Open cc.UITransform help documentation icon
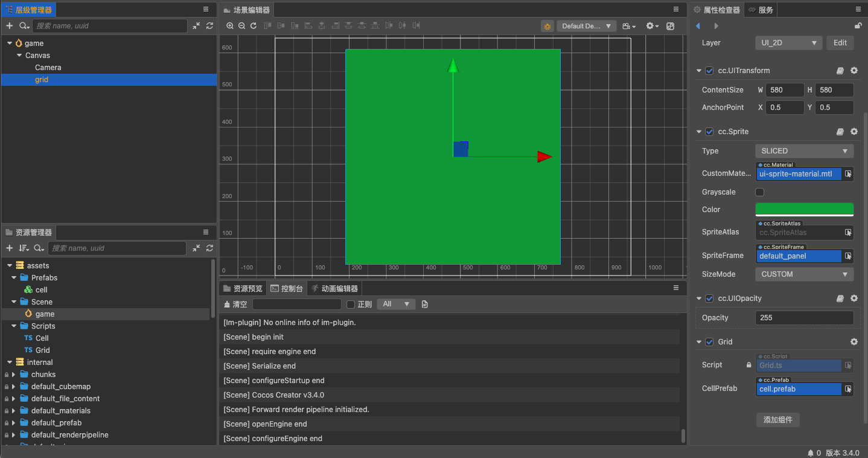The image size is (868, 458). point(840,71)
